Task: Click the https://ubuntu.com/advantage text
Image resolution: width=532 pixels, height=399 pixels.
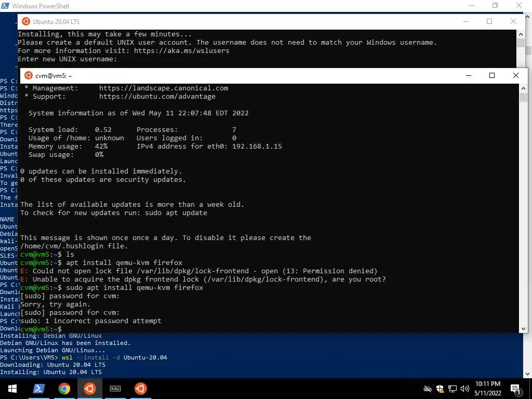Action: click(x=157, y=96)
